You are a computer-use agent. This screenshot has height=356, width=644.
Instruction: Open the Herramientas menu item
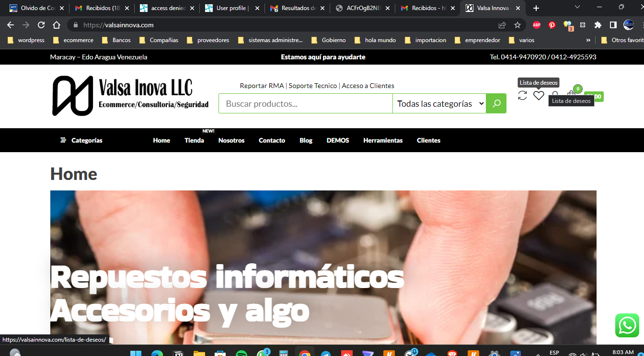[383, 140]
